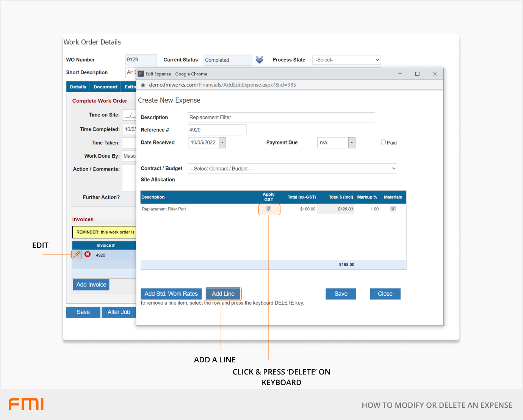Tick the Paid checkbox
This screenshot has width=523, height=420.
(383, 142)
